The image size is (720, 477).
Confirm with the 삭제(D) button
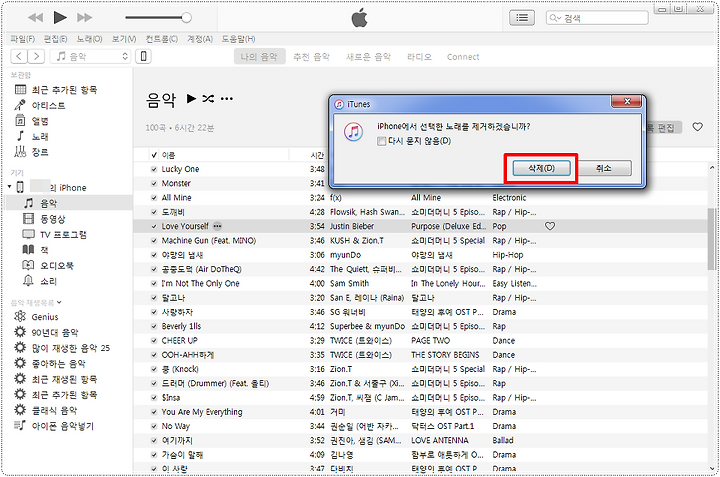tap(541, 168)
